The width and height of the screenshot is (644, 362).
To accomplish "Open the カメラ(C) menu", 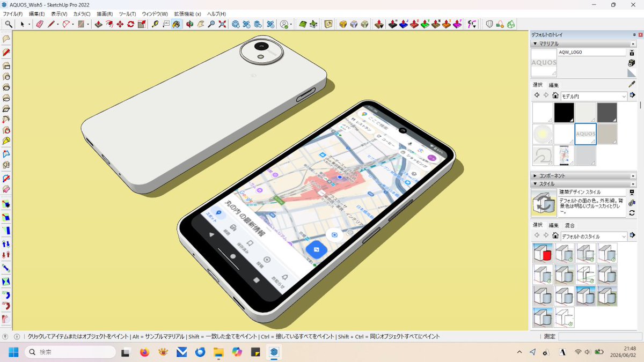I will tap(82, 13).
